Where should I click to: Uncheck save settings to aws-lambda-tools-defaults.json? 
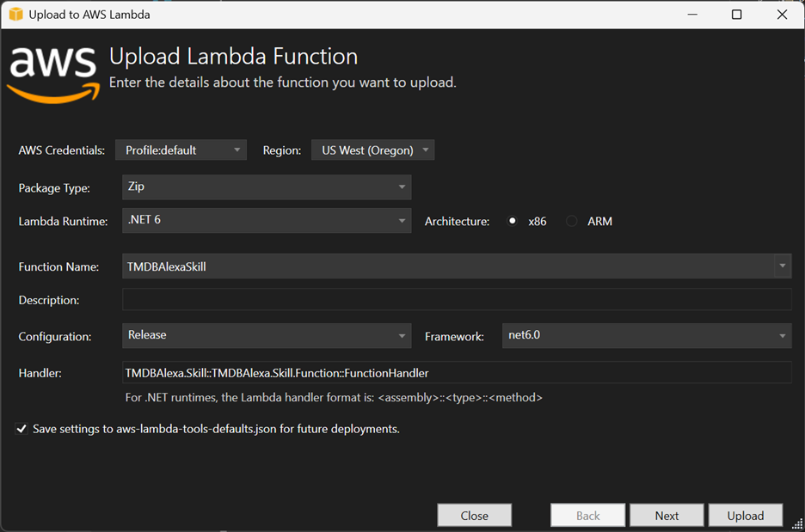coord(22,428)
